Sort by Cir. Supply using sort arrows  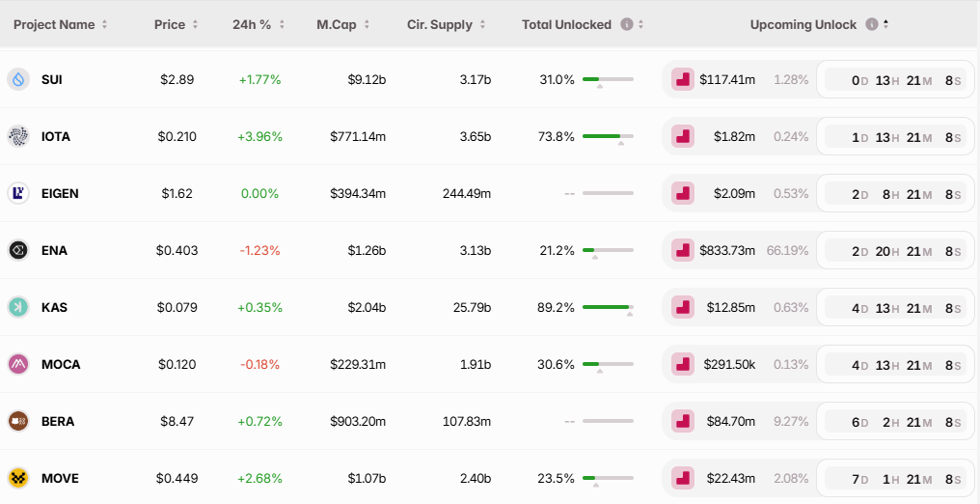(x=482, y=24)
